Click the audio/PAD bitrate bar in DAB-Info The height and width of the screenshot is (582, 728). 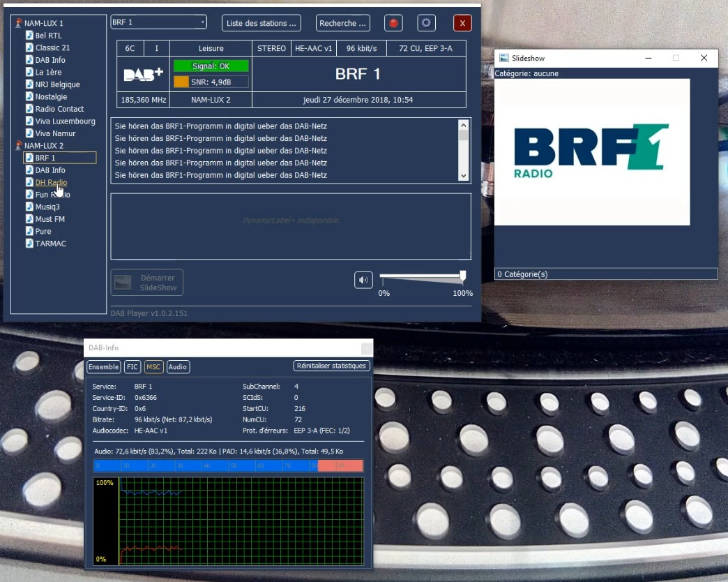pos(229,465)
